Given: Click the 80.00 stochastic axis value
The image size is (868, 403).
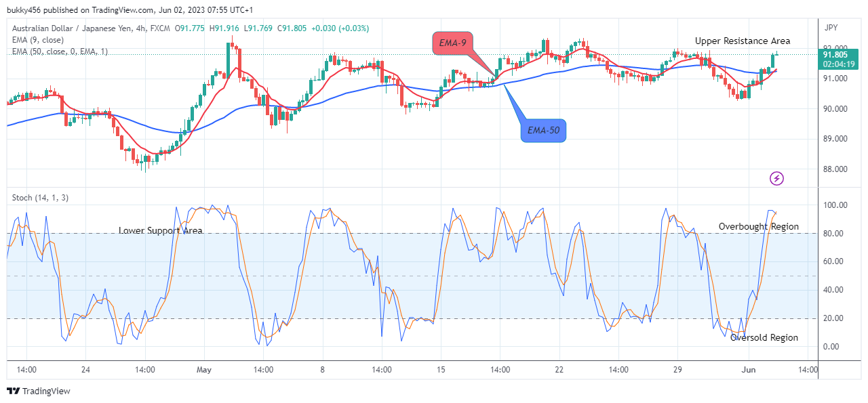Looking at the screenshot, I should click(833, 233).
